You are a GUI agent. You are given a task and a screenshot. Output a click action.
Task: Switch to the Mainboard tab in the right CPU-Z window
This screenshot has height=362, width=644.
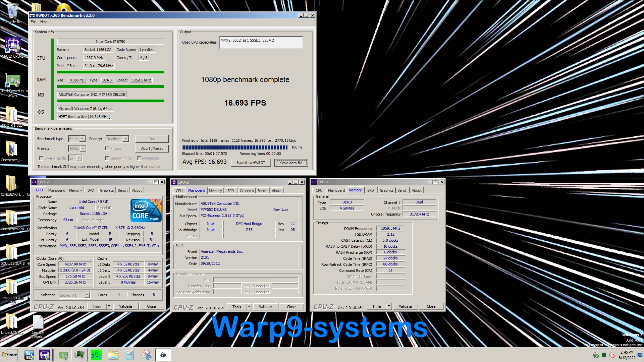pyautogui.click(x=336, y=190)
